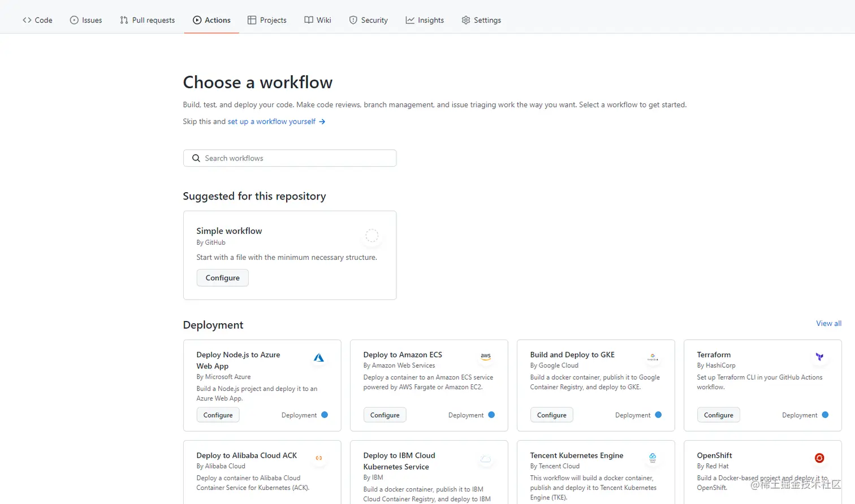The width and height of the screenshot is (855, 504).
Task: Click the OpenShift red logo icon
Action: coord(819,458)
